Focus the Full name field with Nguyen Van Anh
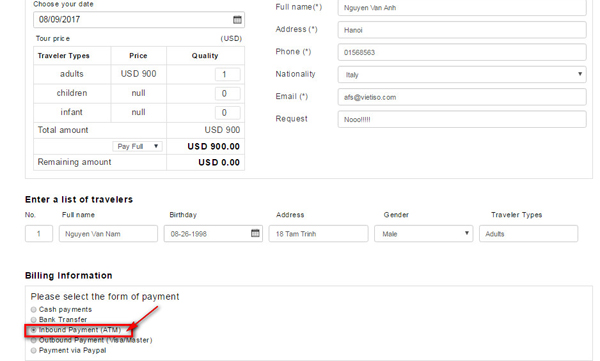Screen dimensions: 600x361 point(462,8)
